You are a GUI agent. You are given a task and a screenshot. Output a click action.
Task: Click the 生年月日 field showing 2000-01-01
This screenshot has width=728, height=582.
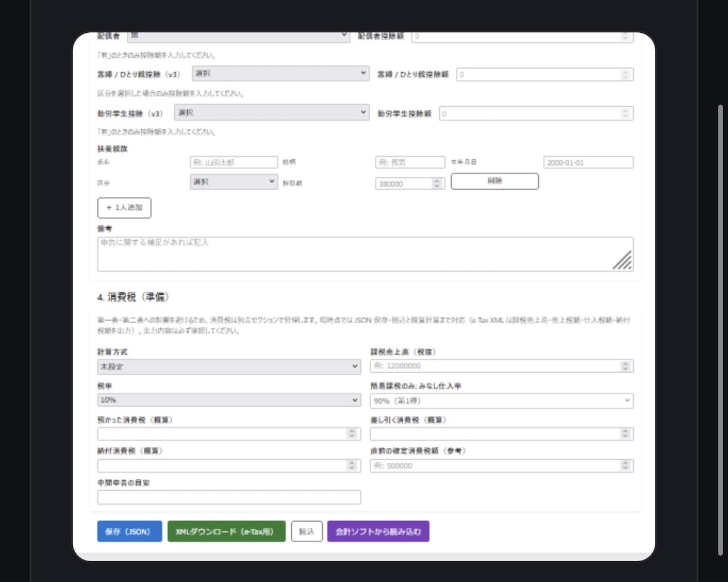point(588,162)
